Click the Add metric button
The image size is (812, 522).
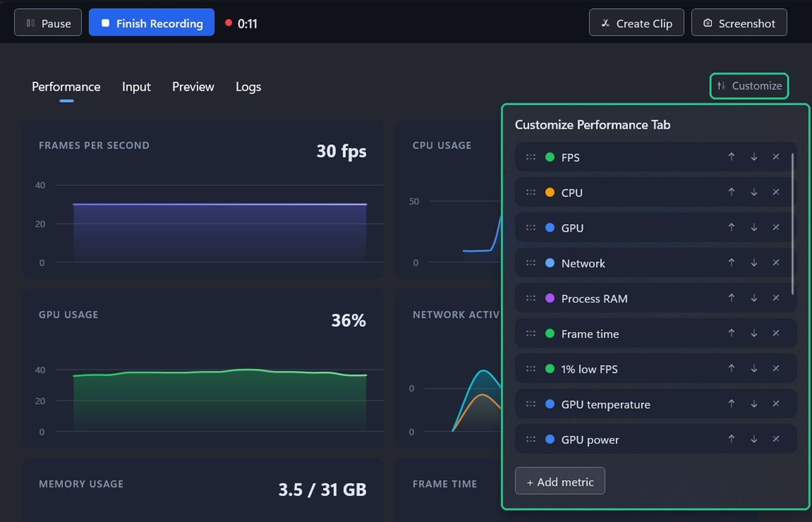pos(560,481)
